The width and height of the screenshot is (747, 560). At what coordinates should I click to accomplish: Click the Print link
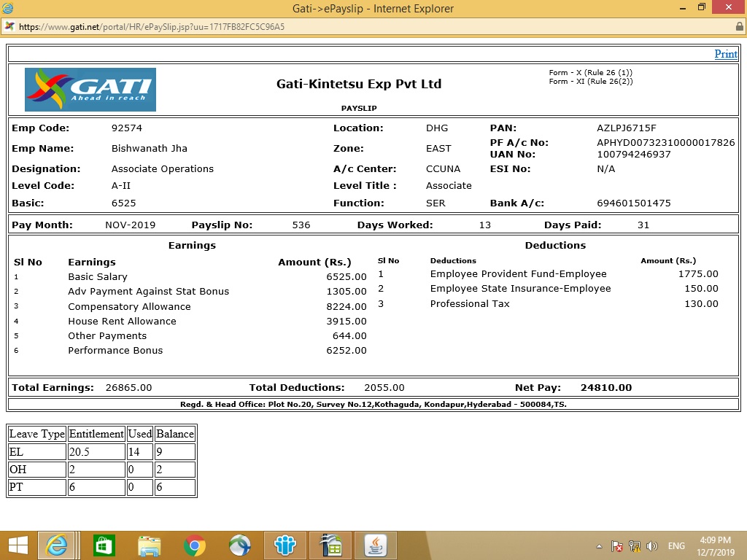[726, 54]
